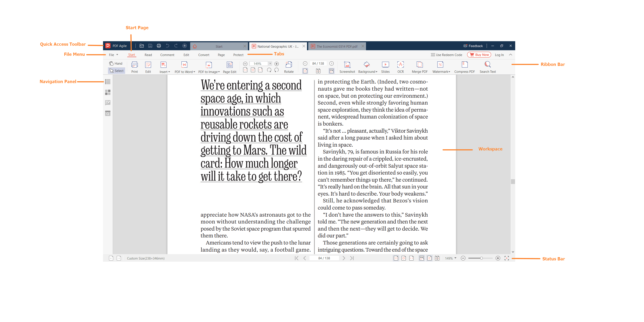Select the Hand tool
The image size is (644, 322).
coord(116,64)
